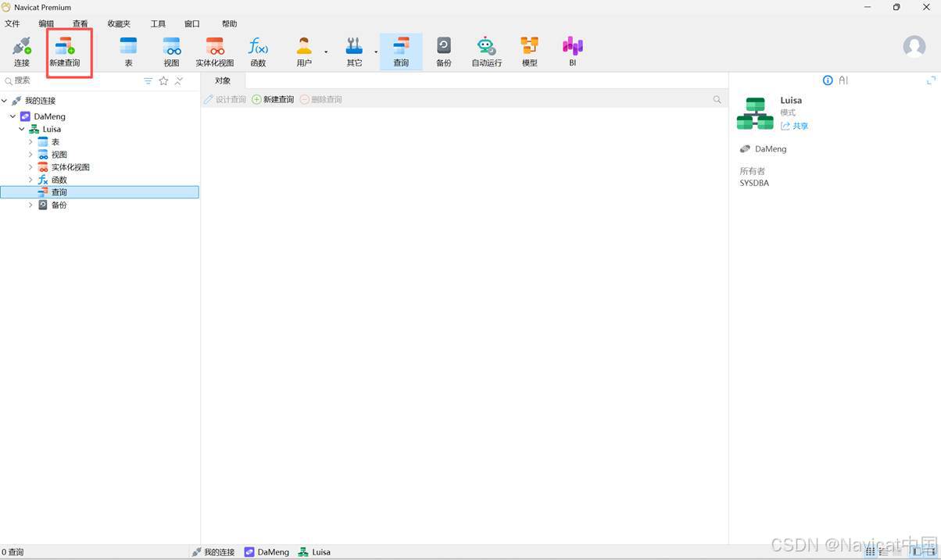Viewport: 941px width, 560px height.
Task: Click 删除查询 in the object toolbar
Action: (x=321, y=99)
